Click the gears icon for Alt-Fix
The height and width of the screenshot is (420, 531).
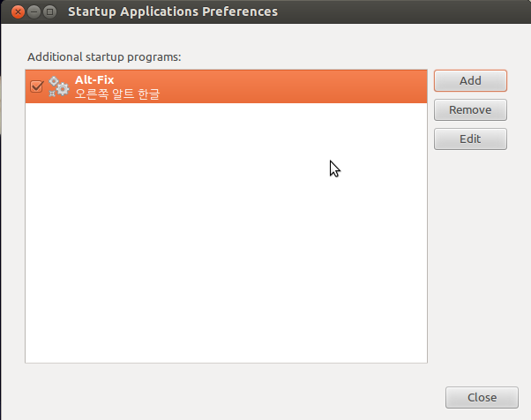(x=59, y=86)
